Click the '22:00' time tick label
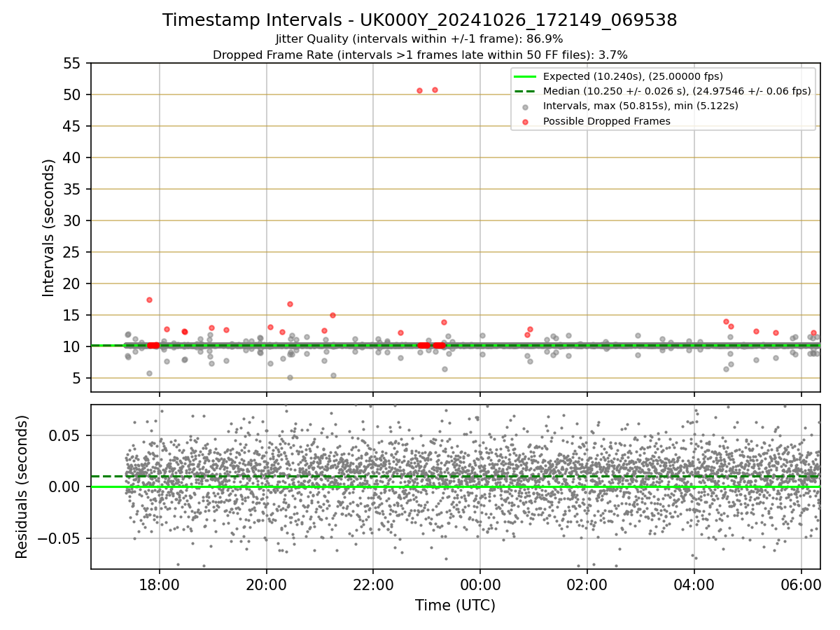 pyautogui.click(x=373, y=584)
